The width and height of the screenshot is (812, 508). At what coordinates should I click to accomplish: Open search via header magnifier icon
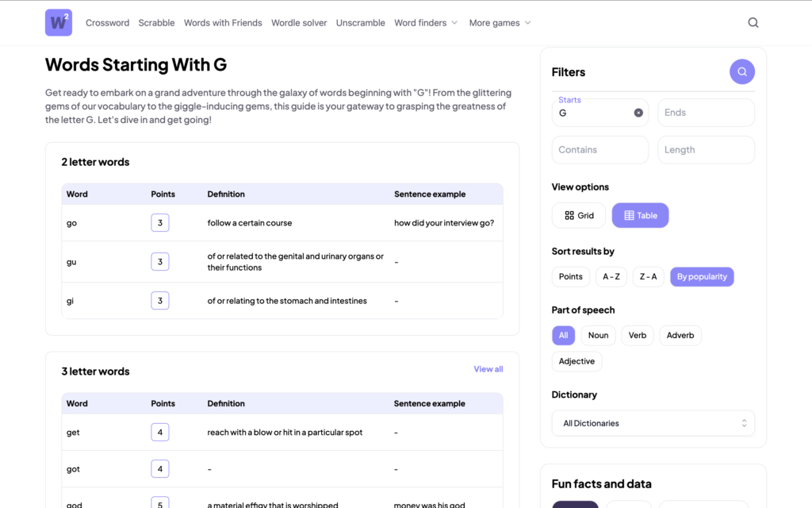[753, 23]
